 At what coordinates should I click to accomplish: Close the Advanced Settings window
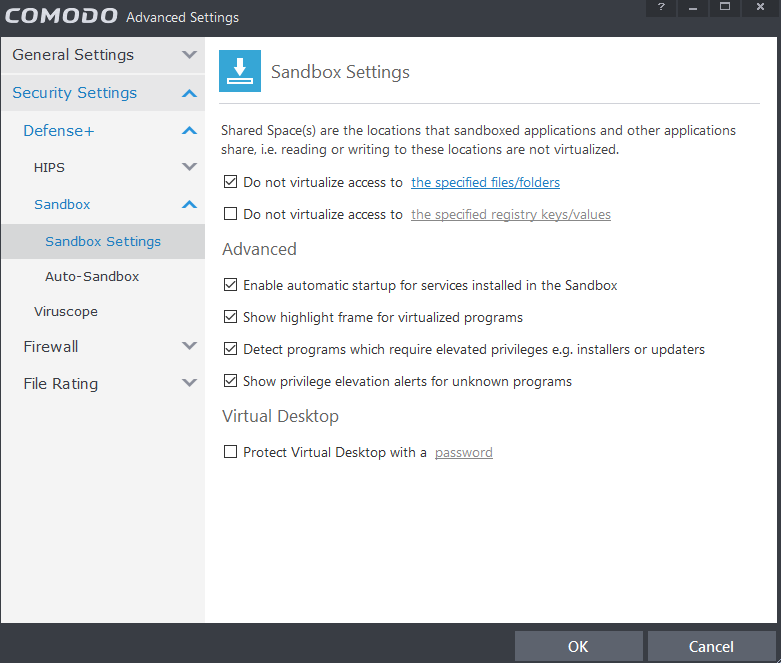point(758,8)
